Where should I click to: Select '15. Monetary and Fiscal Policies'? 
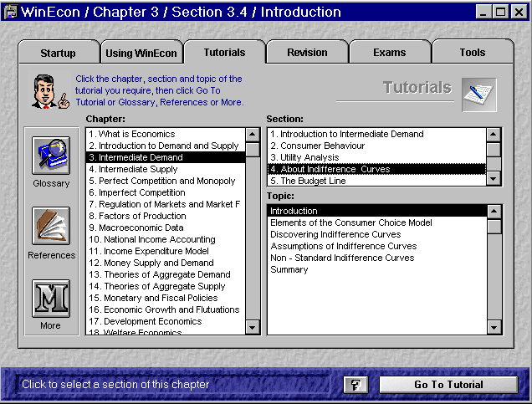click(x=166, y=298)
